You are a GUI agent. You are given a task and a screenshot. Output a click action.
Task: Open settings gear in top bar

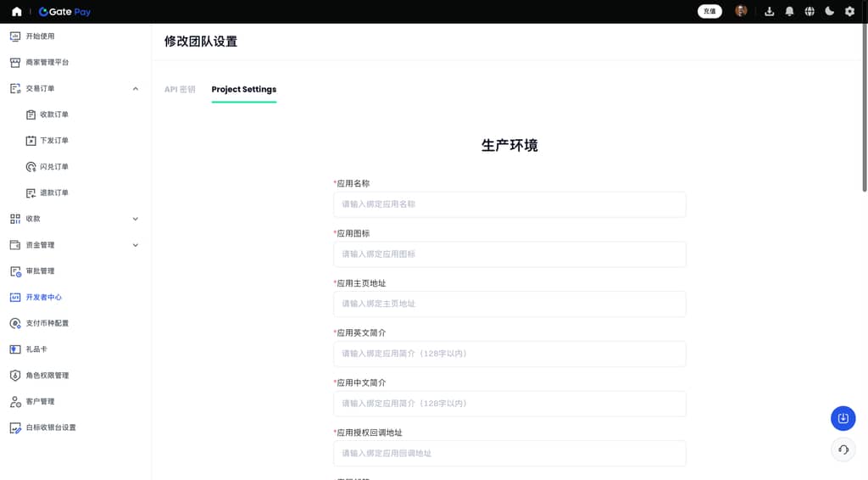tap(850, 12)
